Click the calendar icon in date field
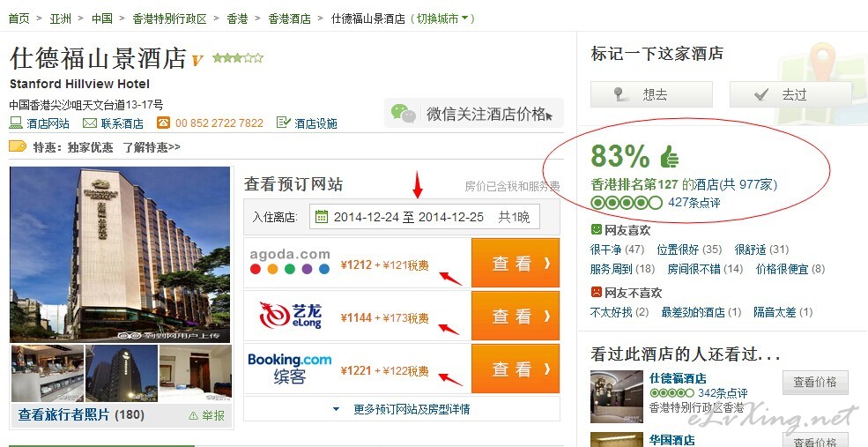 click(x=321, y=217)
